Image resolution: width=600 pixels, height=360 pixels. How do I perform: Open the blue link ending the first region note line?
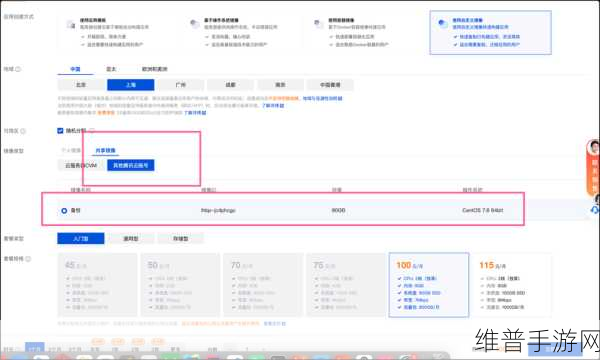click(x=323, y=99)
